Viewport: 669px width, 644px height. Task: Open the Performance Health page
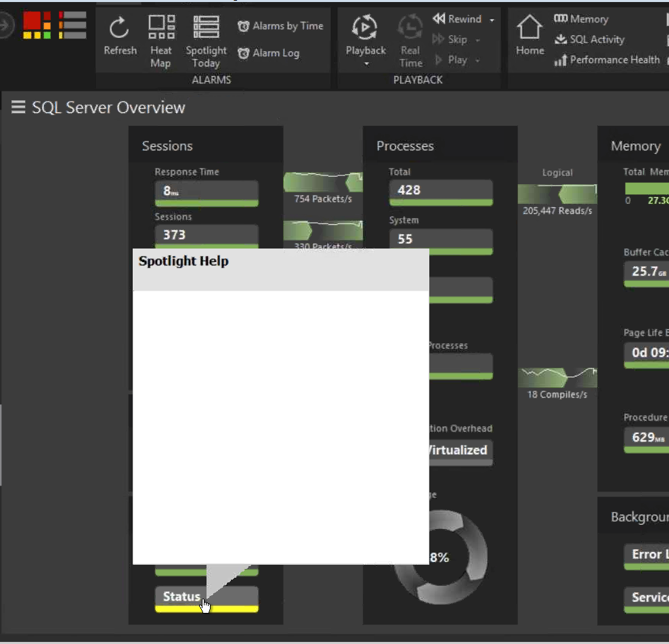[x=607, y=60]
